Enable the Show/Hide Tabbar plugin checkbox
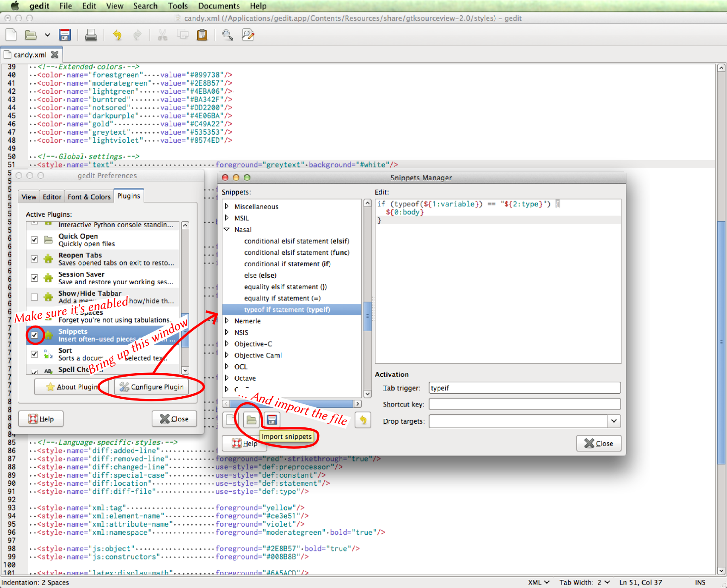 (35, 297)
